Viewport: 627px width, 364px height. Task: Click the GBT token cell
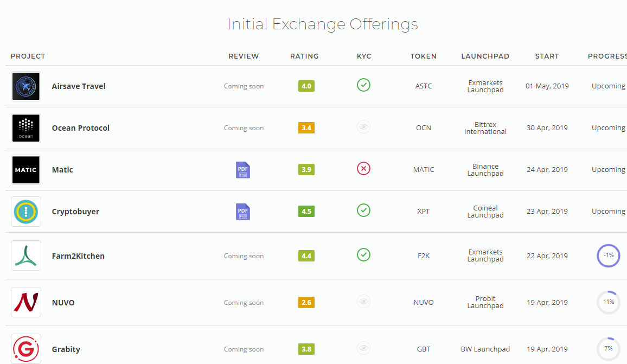[x=424, y=349]
